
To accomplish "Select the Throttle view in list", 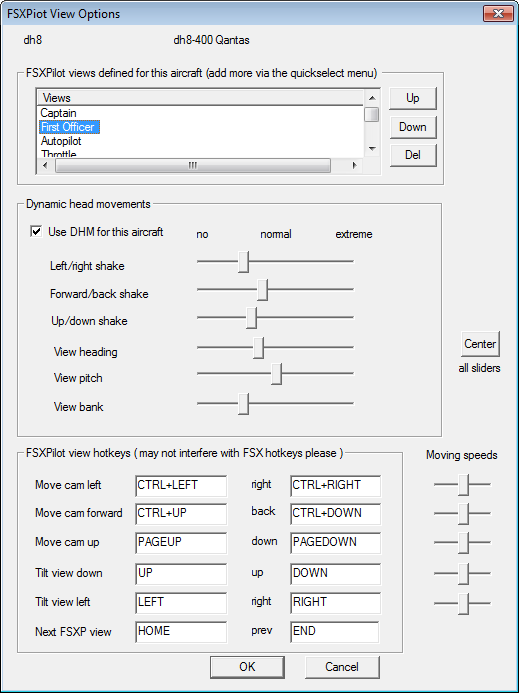I will point(58,154).
